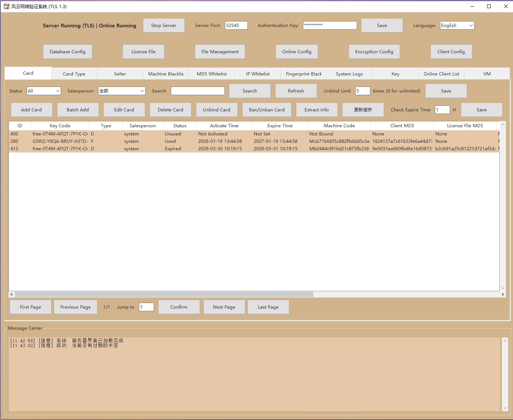The width and height of the screenshot is (513, 420).
Task: Click the horizontal scrollbar right arrow
Action: coord(503,295)
